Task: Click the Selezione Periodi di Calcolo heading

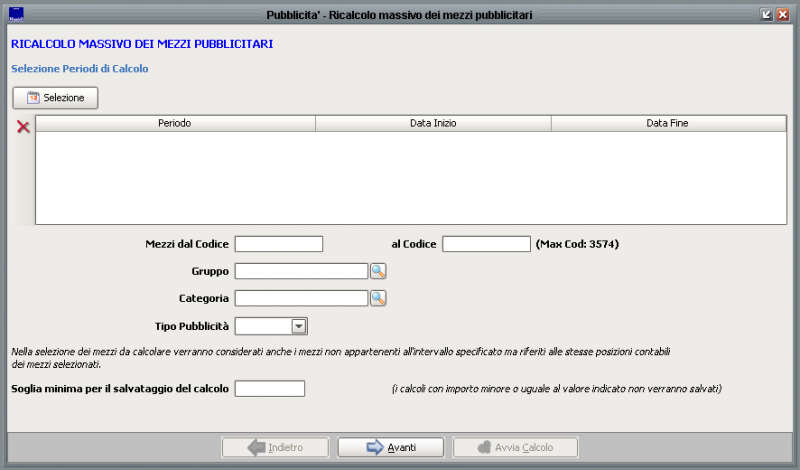Action: coord(80,68)
